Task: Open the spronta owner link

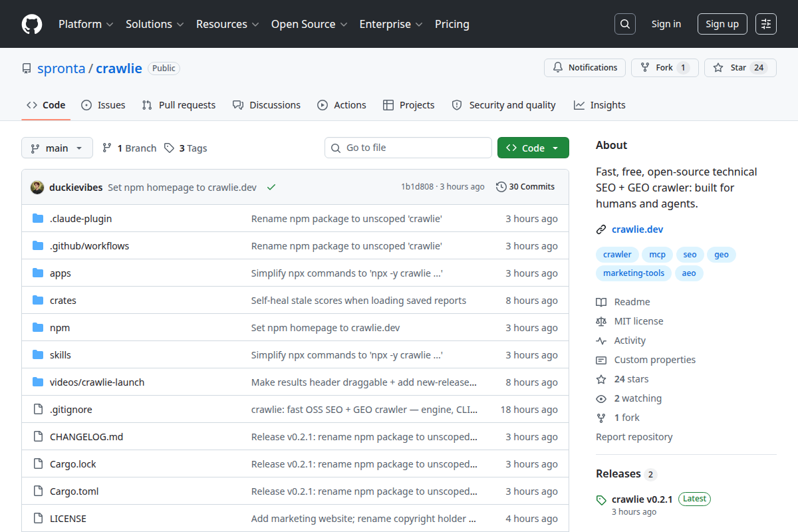Action: 61,68
